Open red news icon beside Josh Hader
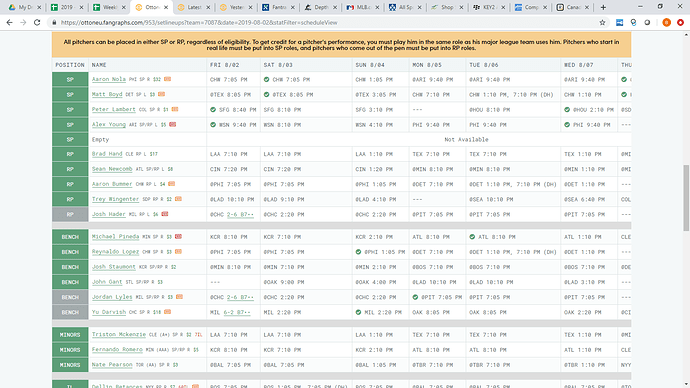Viewport: 690px width, 388px height. pos(165,214)
